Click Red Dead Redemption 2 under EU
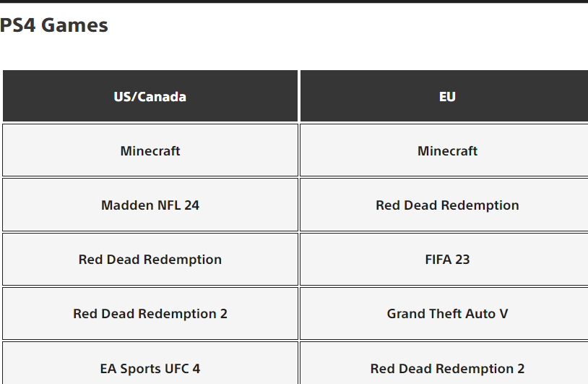The height and width of the screenshot is (384, 588). 444,363
